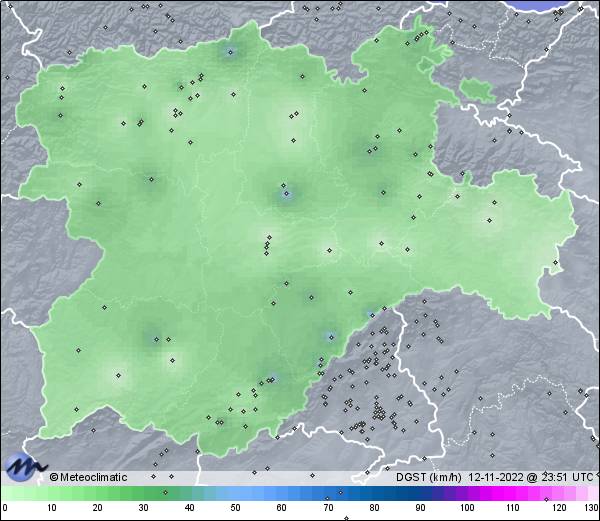Image resolution: width=600 pixels, height=521 pixels.
Task: Click the 70 label on the wind scale
Action: point(328,508)
